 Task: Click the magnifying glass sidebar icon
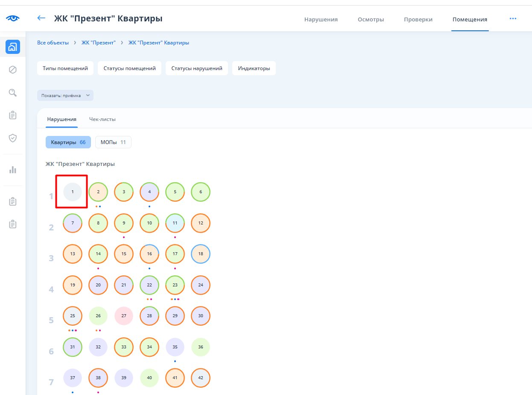(13, 92)
